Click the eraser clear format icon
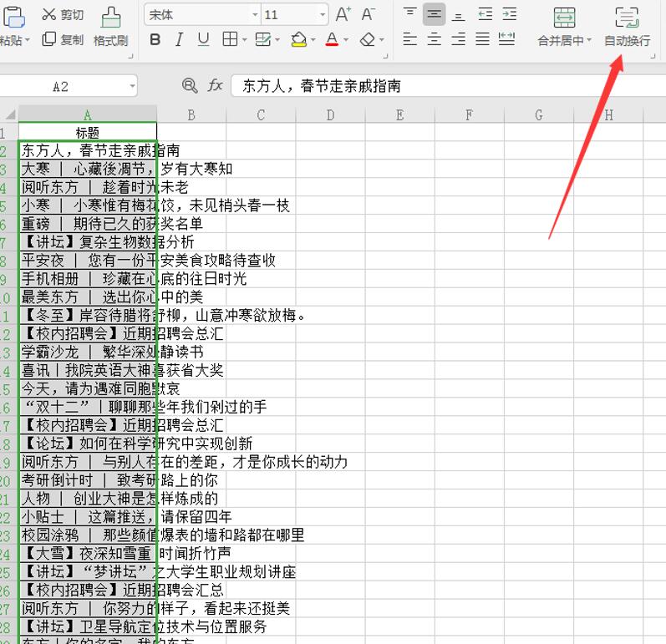The height and width of the screenshot is (644, 666). coord(368,40)
